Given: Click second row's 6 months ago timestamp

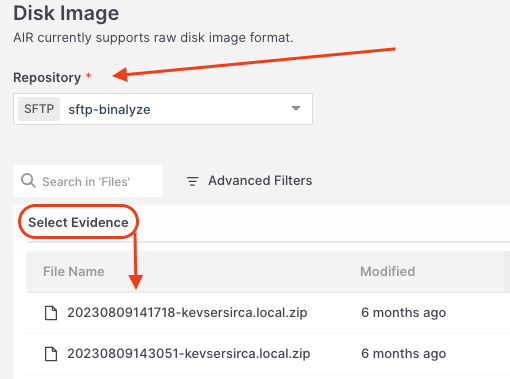Looking at the screenshot, I should [x=403, y=353].
